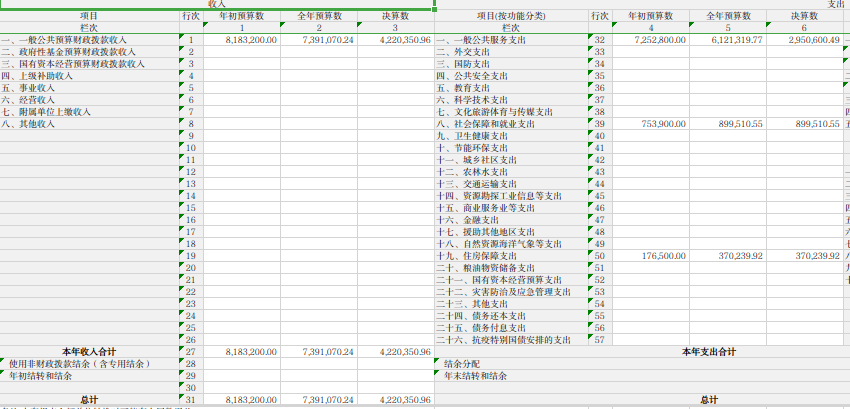
Task: Select cell 十七、援助其他地区支出
Action: pyautogui.click(x=511, y=232)
